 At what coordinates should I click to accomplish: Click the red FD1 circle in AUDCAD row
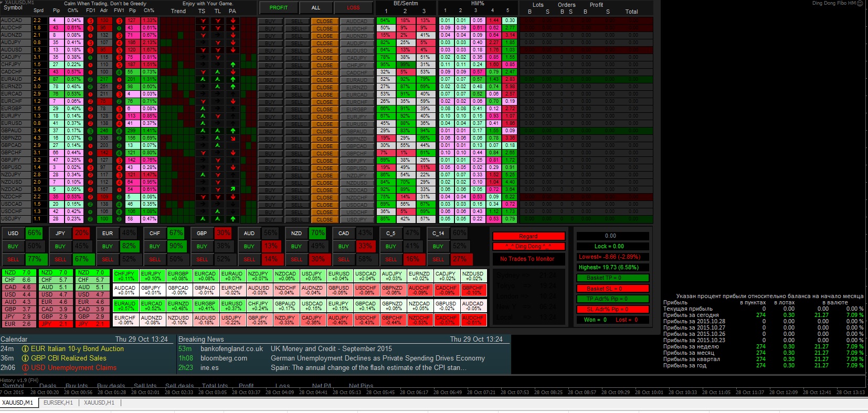pos(90,21)
